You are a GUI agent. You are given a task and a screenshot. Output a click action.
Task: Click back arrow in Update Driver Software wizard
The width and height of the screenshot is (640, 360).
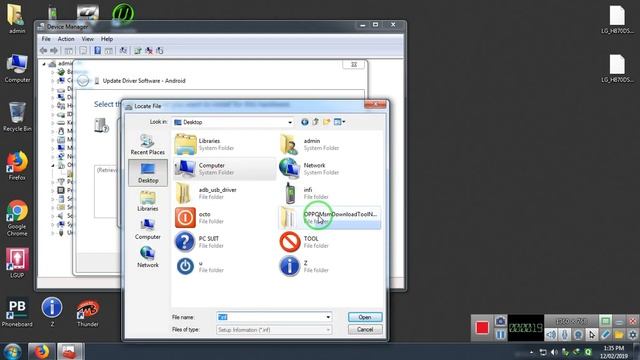pyautogui.click(x=83, y=80)
